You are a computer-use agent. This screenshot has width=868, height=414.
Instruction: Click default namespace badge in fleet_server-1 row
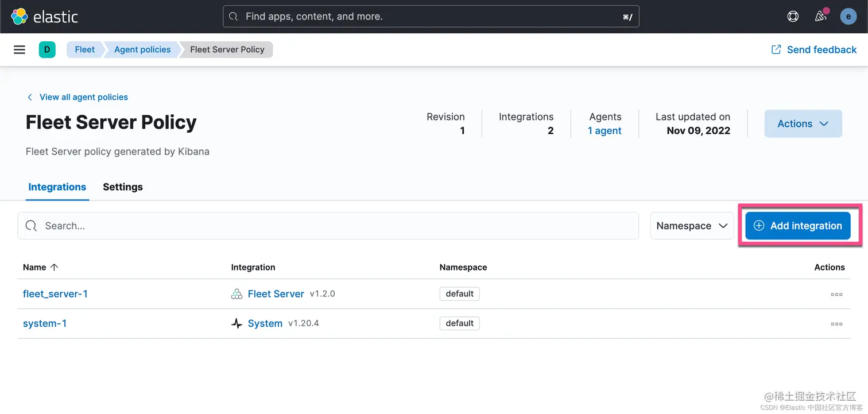[459, 293]
